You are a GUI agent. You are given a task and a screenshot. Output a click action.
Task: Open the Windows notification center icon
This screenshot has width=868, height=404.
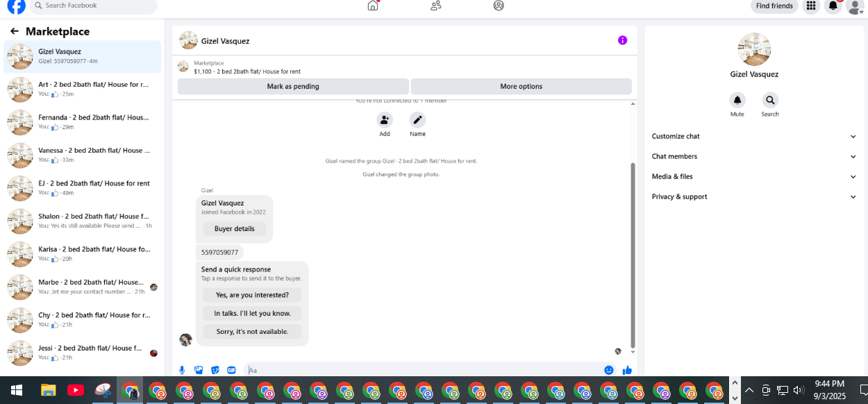tap(863, 390)
